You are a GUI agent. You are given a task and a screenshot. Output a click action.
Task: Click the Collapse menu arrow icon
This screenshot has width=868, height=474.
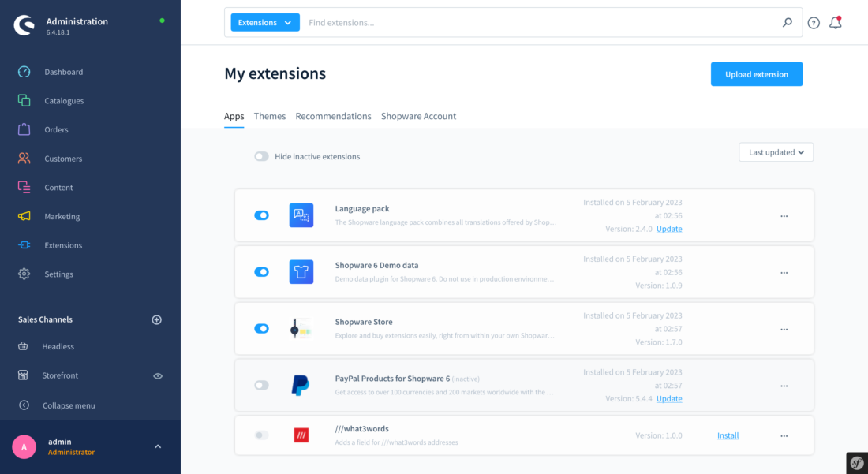24,405
